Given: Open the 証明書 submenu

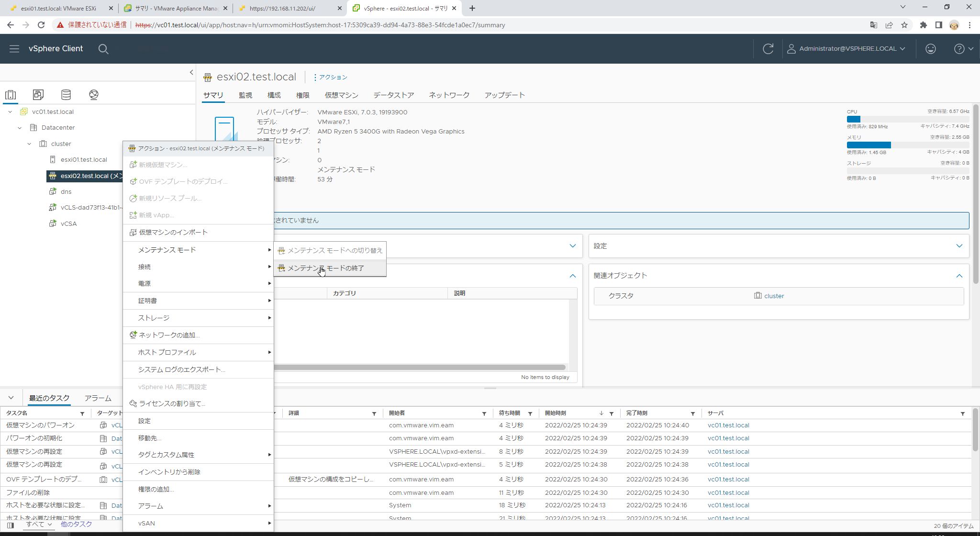Looking at the screenshot, I should [198, 301].
